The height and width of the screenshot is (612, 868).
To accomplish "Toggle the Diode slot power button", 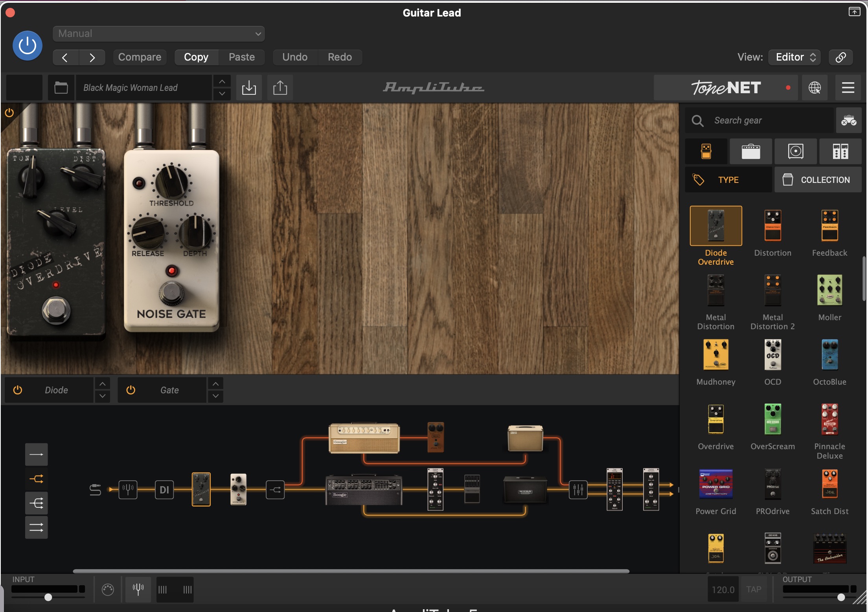I will point(18,390).
